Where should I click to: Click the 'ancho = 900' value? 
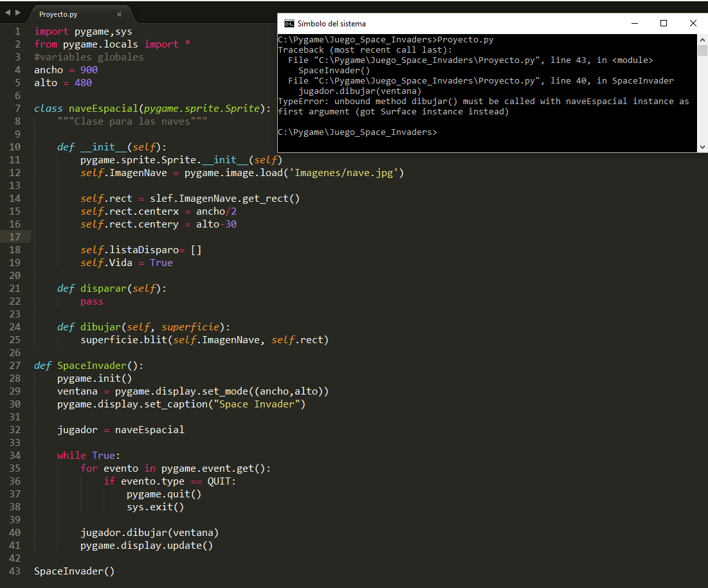89,70
